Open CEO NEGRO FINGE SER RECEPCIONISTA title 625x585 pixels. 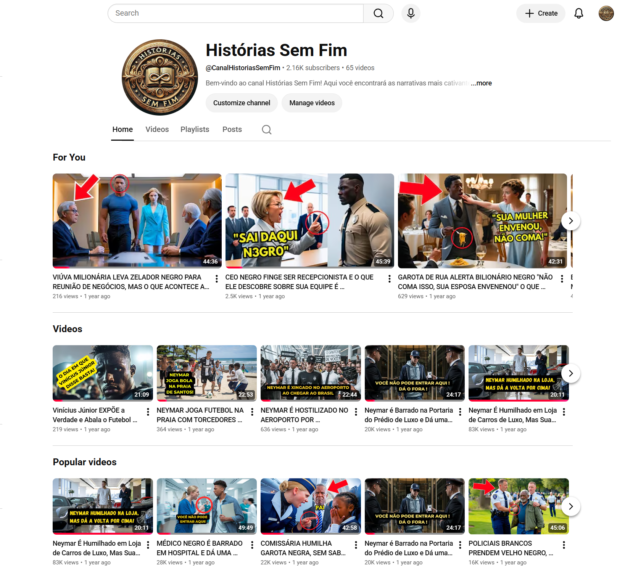tap(299, 282)
